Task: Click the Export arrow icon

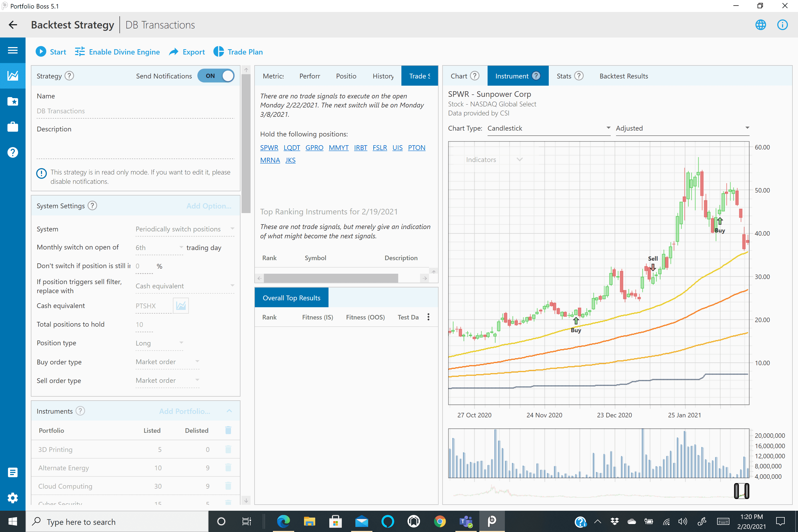Action: [174, 52]
